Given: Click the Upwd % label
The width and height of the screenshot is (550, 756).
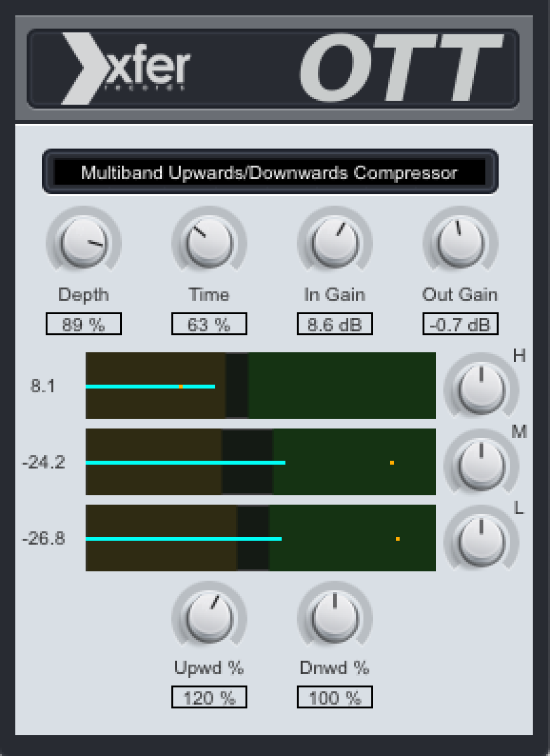Looking at the screenshot, I should [x=209, y=668].
